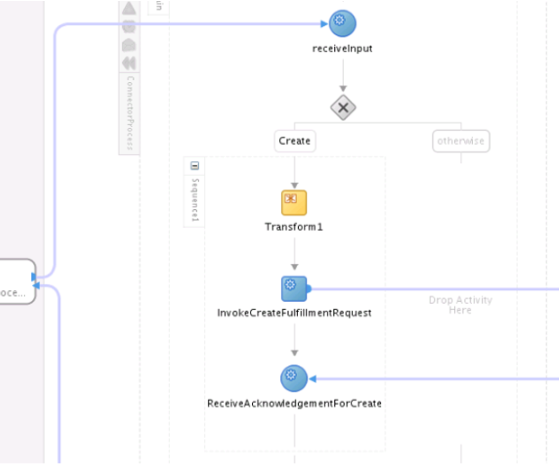This screenshot has height=465, width=560.
Task: Select the receiveInput receive activity icon
Action: click(342, 24)
